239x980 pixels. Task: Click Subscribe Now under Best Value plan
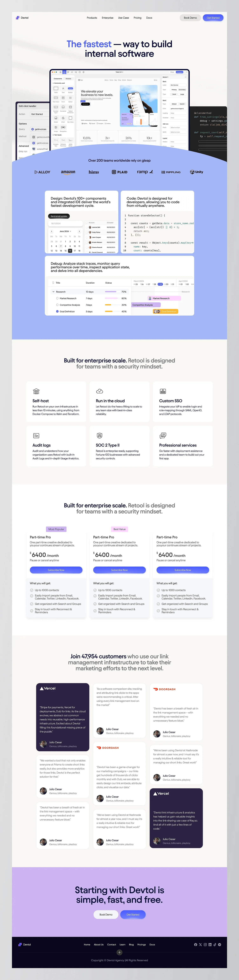click(119, 570)
